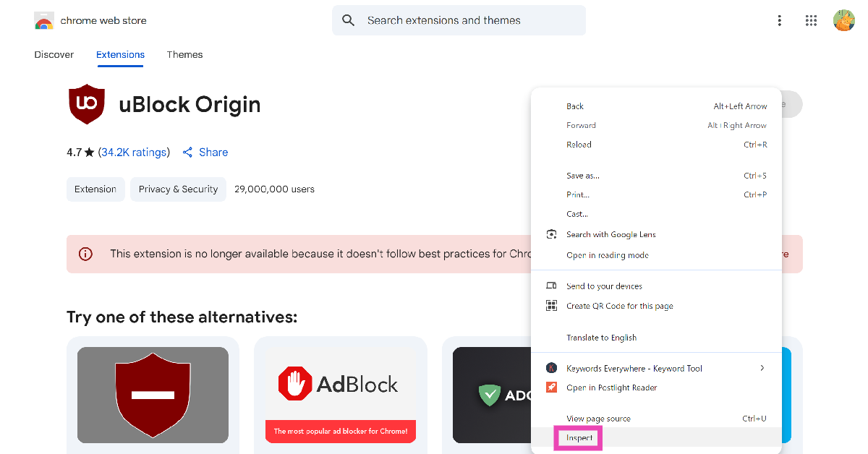The height and width of the screenshot is (454, 868).
Task: Open the Google apps grid
Action: click(811, 20)
